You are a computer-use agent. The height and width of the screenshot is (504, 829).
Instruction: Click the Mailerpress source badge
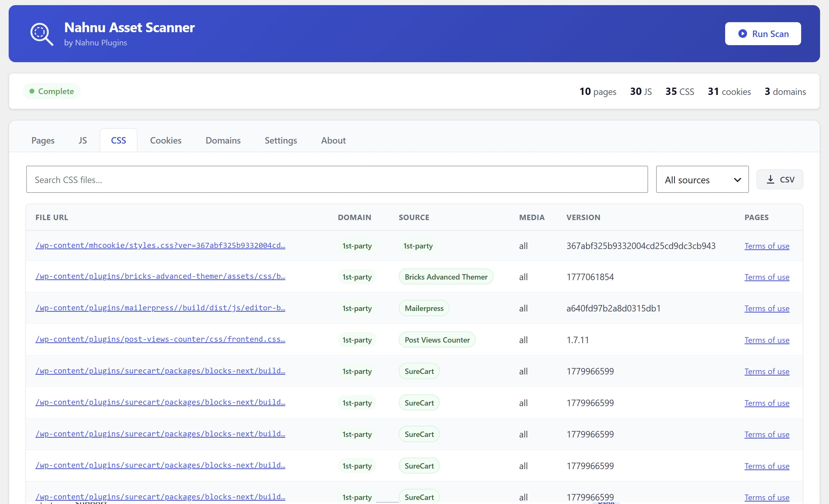pos(424,308)
